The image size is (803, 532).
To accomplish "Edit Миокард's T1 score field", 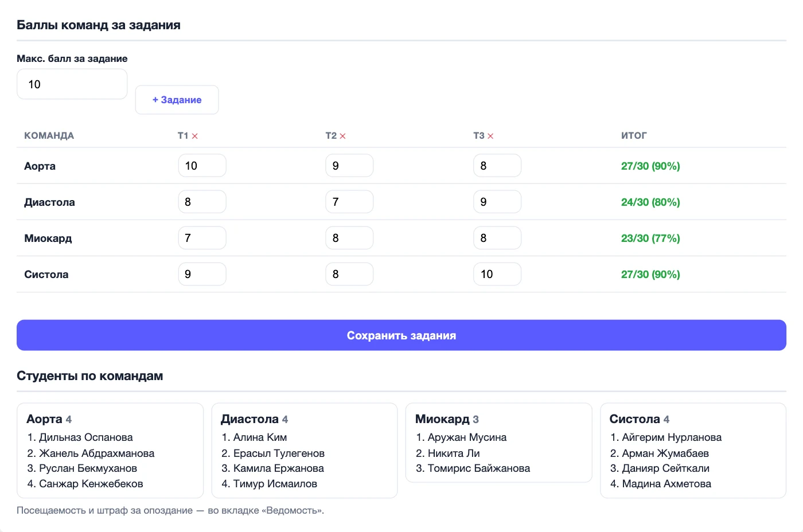I will pyautogui.click(x=202, y=238).
